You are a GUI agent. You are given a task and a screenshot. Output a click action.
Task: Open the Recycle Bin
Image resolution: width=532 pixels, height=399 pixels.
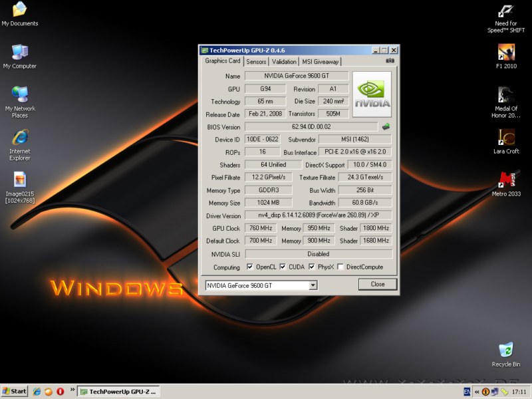(506, 350)
